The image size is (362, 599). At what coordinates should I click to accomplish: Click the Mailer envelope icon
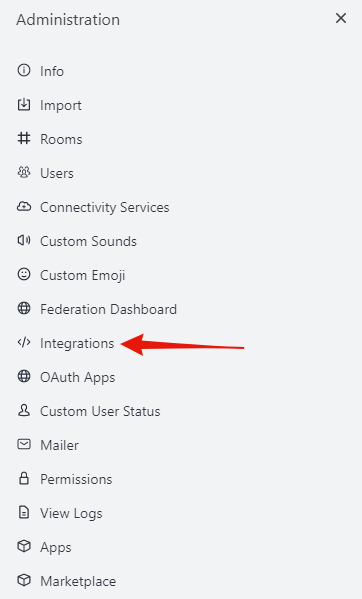point(24,445)
